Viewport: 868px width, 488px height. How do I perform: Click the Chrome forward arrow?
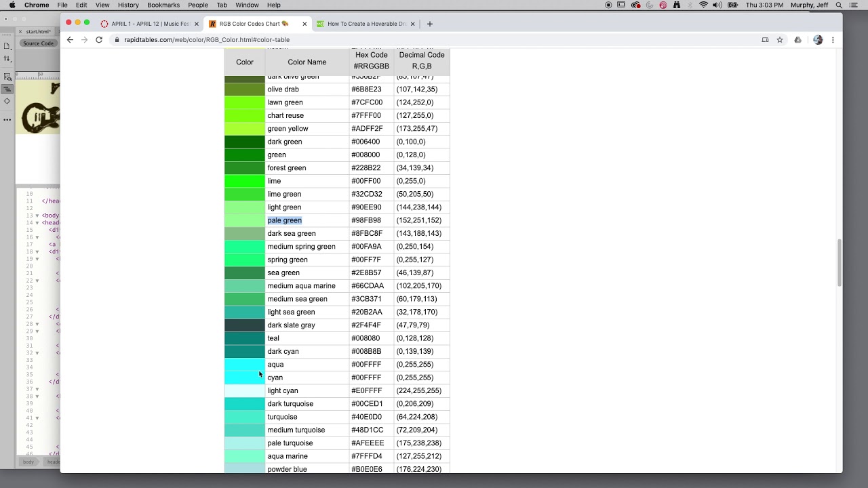tap(84, 40)
